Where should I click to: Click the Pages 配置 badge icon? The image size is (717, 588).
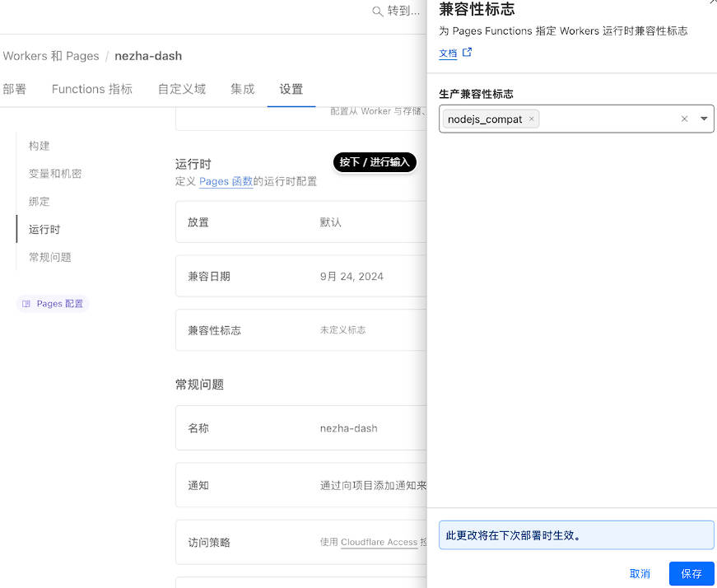(26, 304)
